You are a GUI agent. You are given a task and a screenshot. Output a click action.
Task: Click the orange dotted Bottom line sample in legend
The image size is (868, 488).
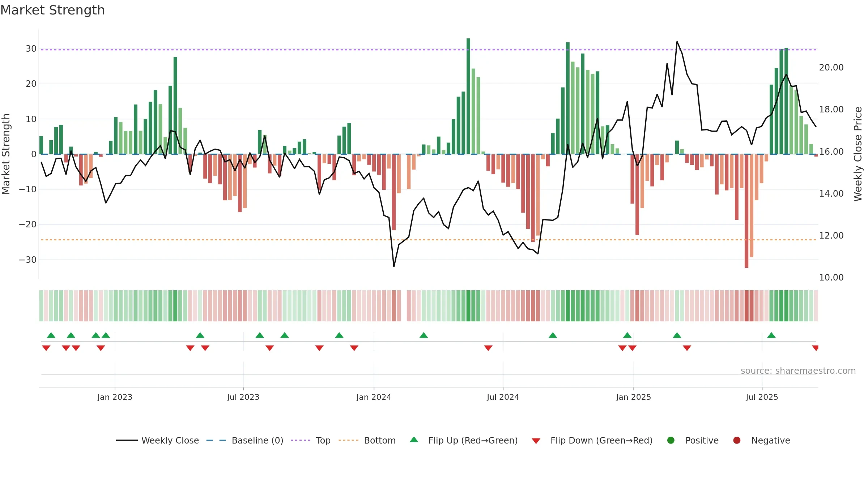348,440
